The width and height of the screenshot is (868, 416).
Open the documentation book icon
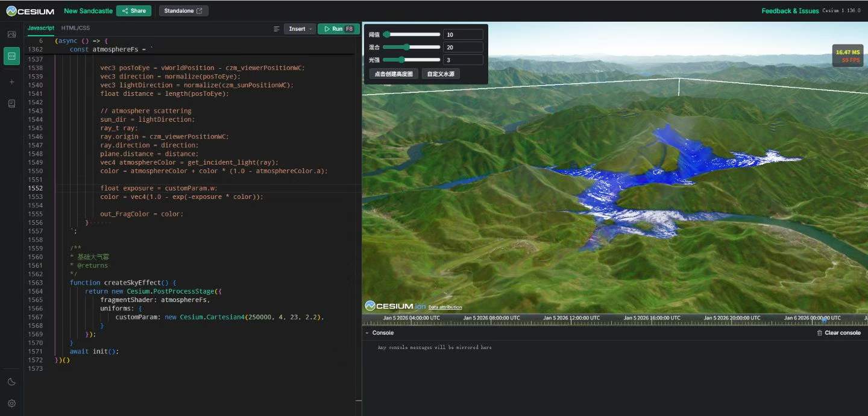coord(11,104)
